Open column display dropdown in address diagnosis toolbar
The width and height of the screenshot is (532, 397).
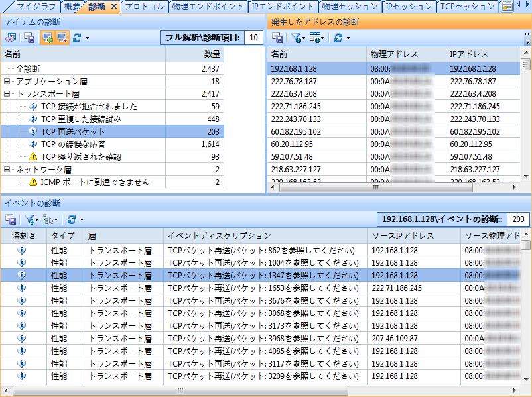tap(317, 38)
